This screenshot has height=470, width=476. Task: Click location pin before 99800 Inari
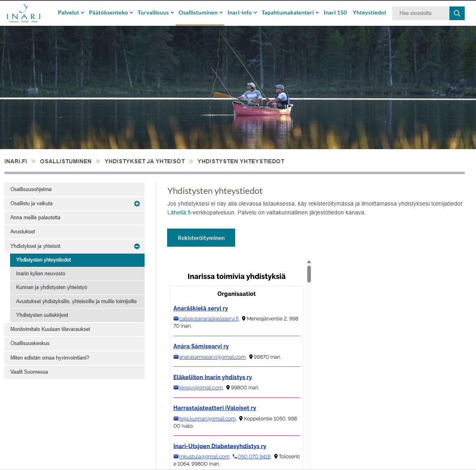[x=228, y=388]
